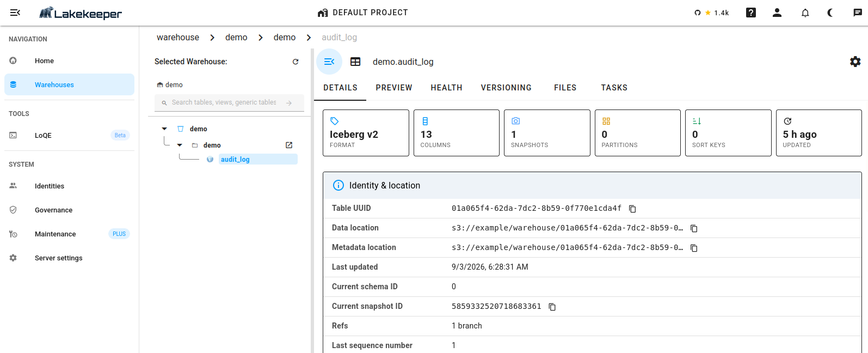
Task: Open Server settings
Action: tap(69, 258)
